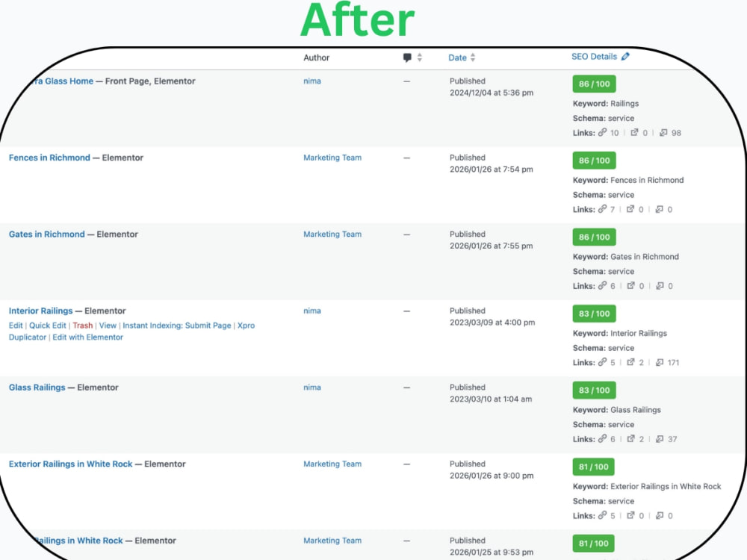Click the date 2023/03/10 at 1:04 am

tap(491, 399)
